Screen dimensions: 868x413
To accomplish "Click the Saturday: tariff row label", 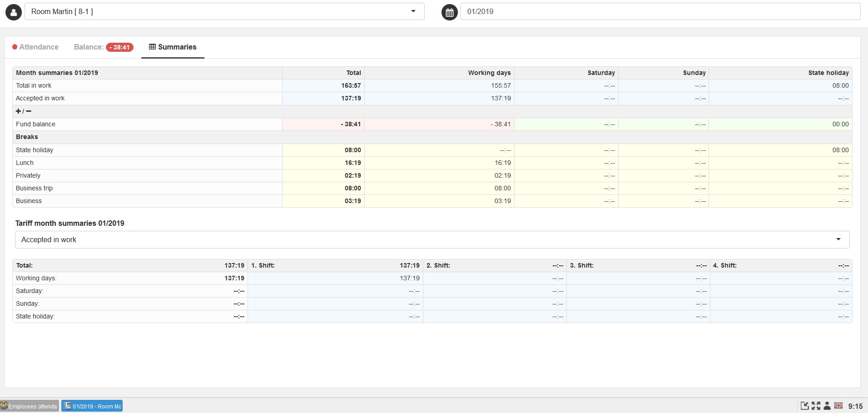I will pos(30,291).
